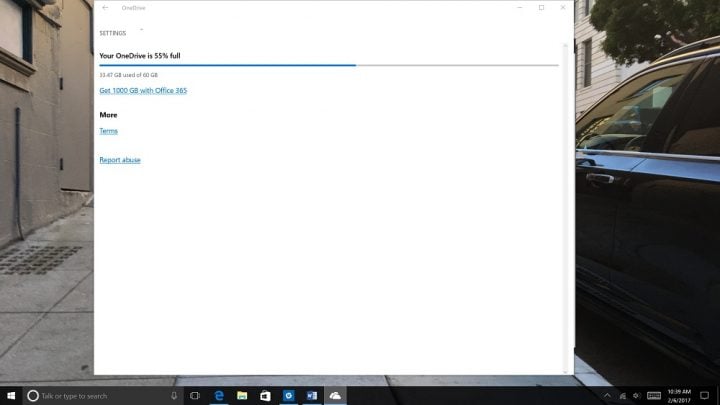Click the touch keyboard tray icon

(653, 396)
